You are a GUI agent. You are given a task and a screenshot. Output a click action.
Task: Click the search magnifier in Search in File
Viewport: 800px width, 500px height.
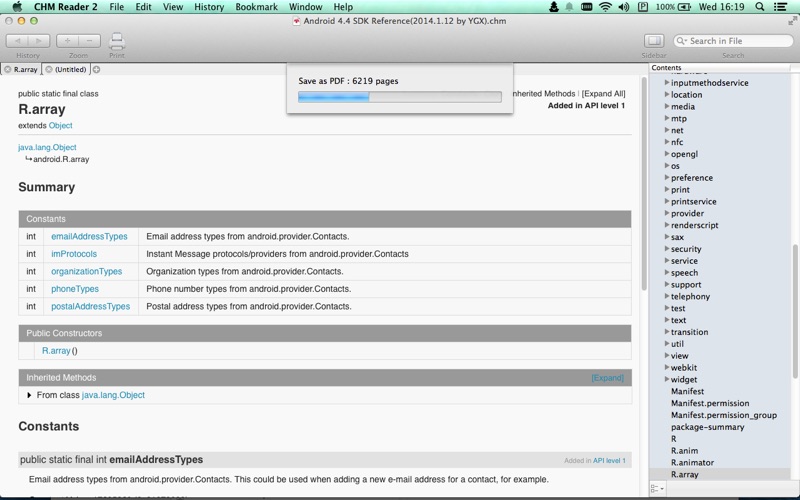coord(682,41)
